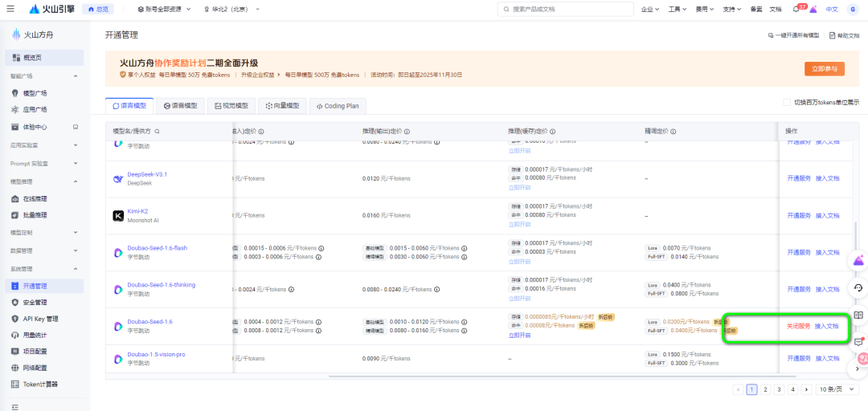Screen dimensions: 868x411
Task: Click the info icon next to 精调定价
Action: pos(674,132)
